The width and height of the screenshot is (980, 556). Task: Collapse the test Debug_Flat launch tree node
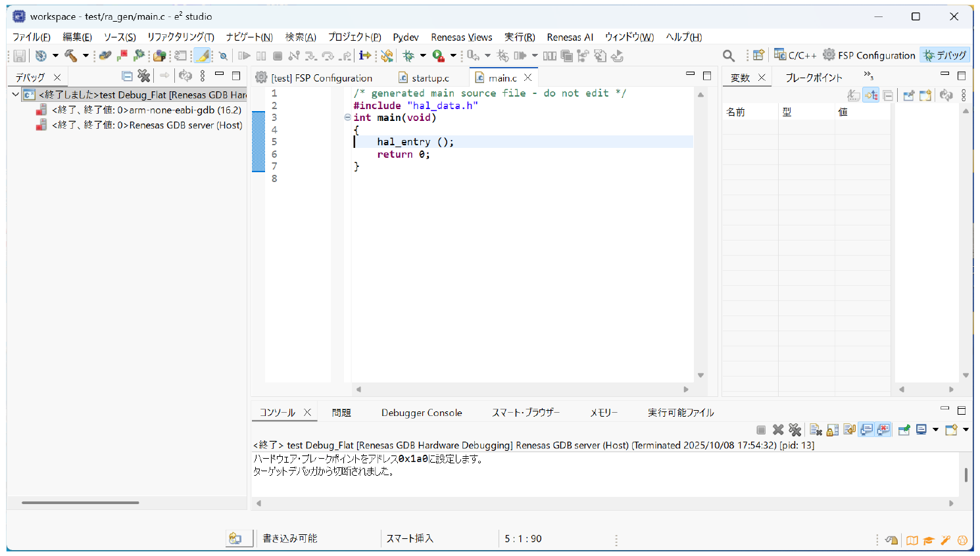coord(15,95)
